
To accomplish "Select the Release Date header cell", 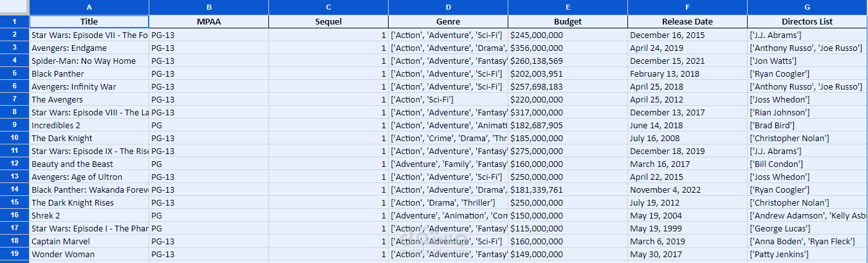I will point(687,21).
